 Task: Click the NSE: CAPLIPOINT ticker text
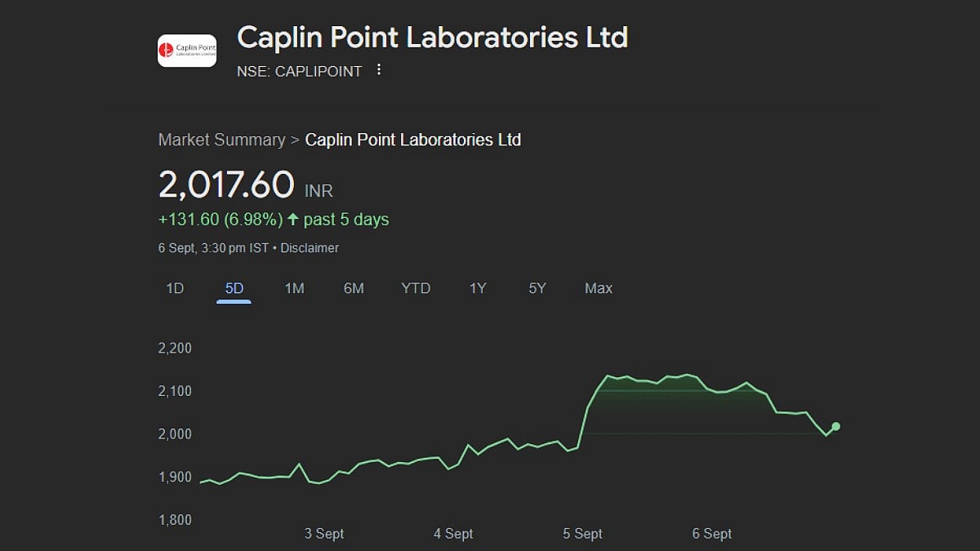[x=299, y=71]
